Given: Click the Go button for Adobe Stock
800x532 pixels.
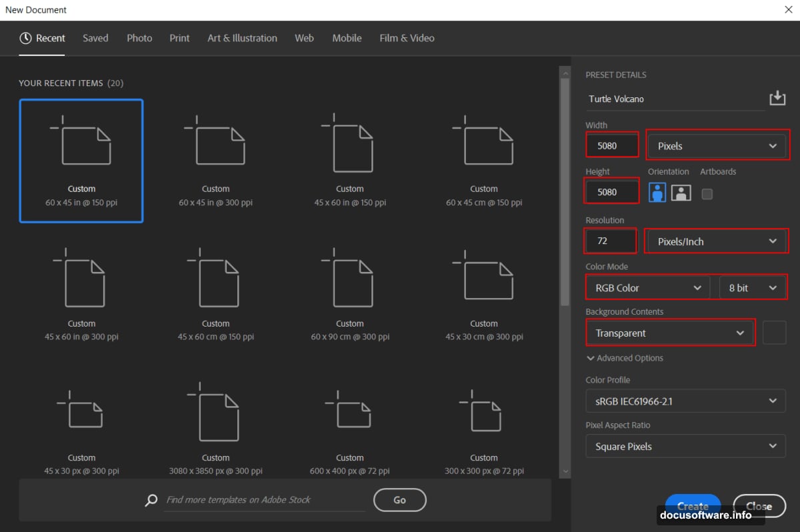Looking at the screenshot, I should [x=399, y=500].
